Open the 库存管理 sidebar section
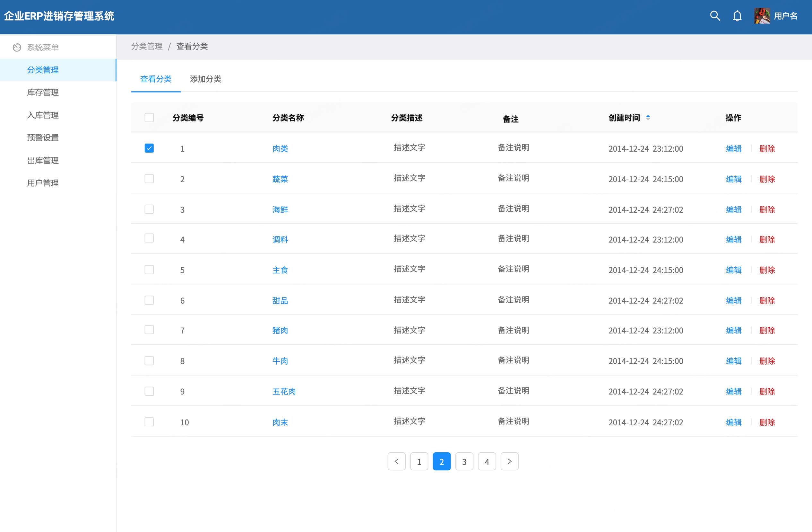 click(43, 93)
